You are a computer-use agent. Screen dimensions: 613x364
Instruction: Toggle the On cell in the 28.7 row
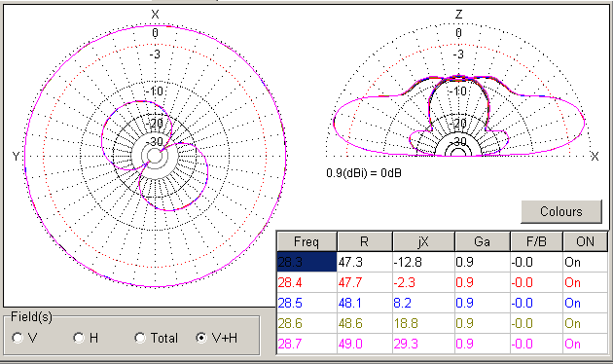coord(585,344)
